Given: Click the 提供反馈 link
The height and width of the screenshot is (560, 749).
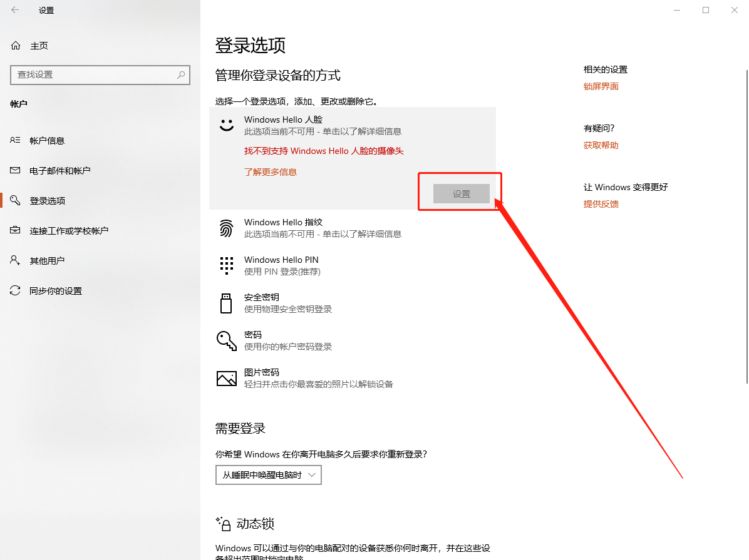Looking at the screenshot, I should [x=601, y=203].
